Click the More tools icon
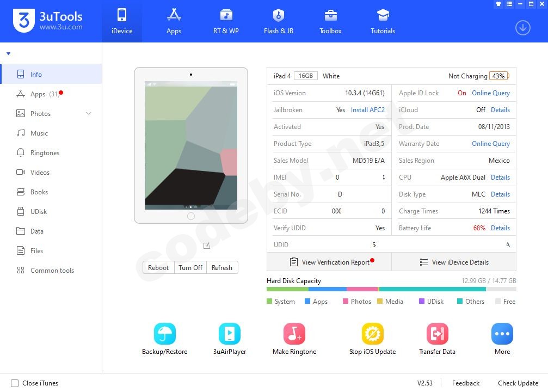 coord(502,334)
